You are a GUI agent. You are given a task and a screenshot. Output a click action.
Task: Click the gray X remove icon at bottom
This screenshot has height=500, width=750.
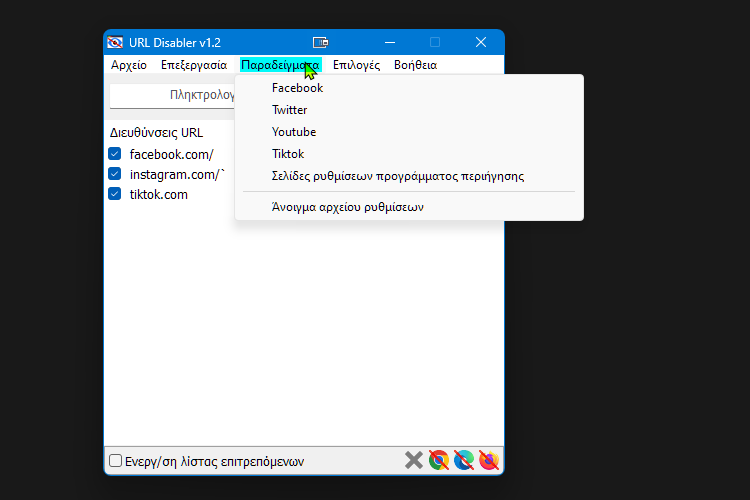coord(414,460)
